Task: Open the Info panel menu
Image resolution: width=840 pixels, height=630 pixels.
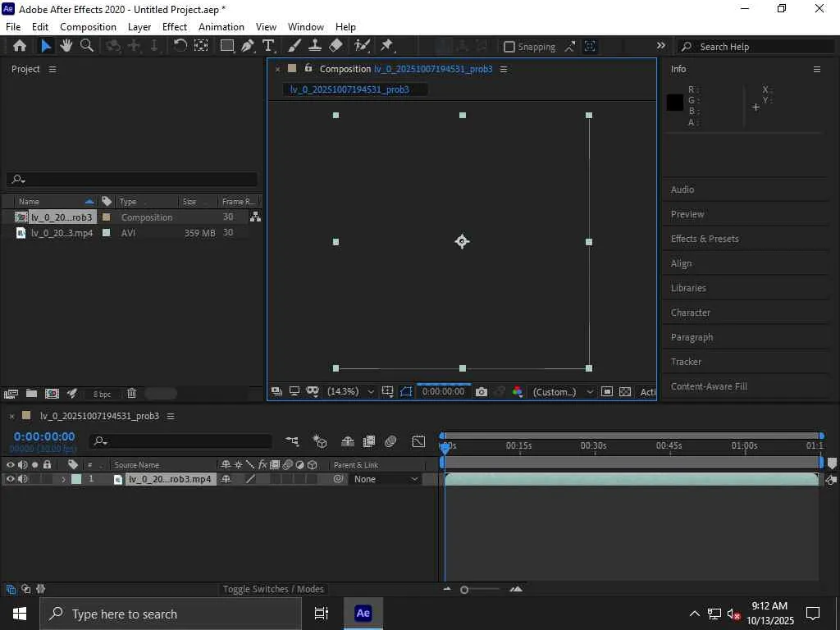Action: pos(817,69)
